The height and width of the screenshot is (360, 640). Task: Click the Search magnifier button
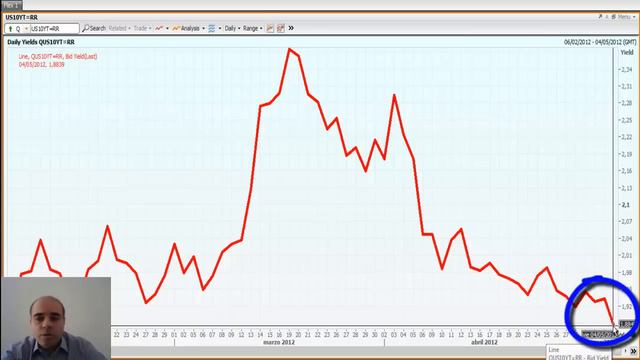94,28
